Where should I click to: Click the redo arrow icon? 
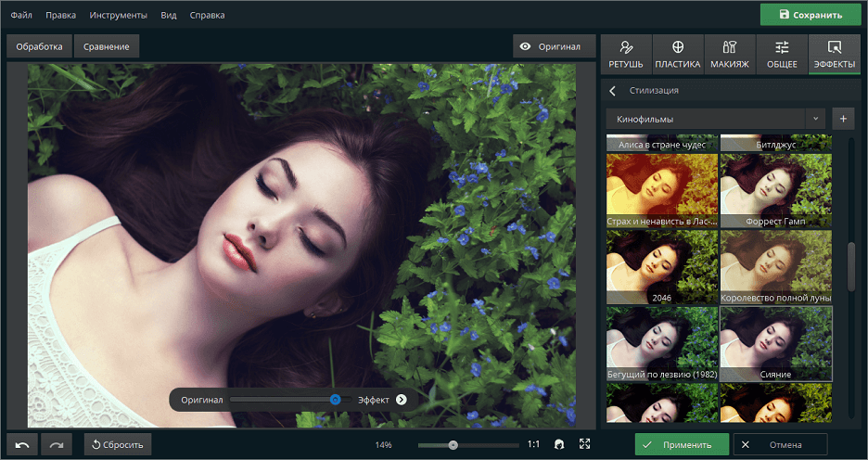click(x=57, y=444)
